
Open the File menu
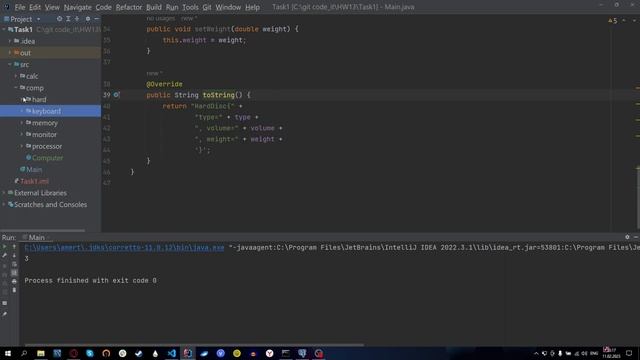tap(20, 7)
